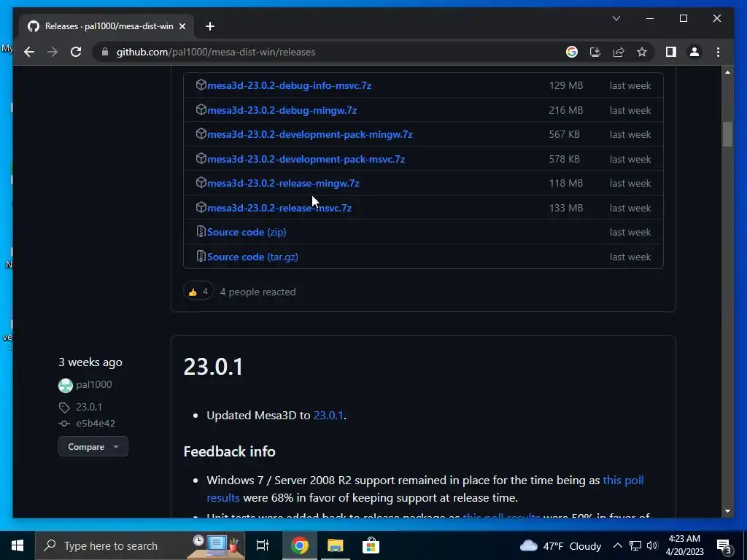Open commit e5b4e42

coord(96,424)
